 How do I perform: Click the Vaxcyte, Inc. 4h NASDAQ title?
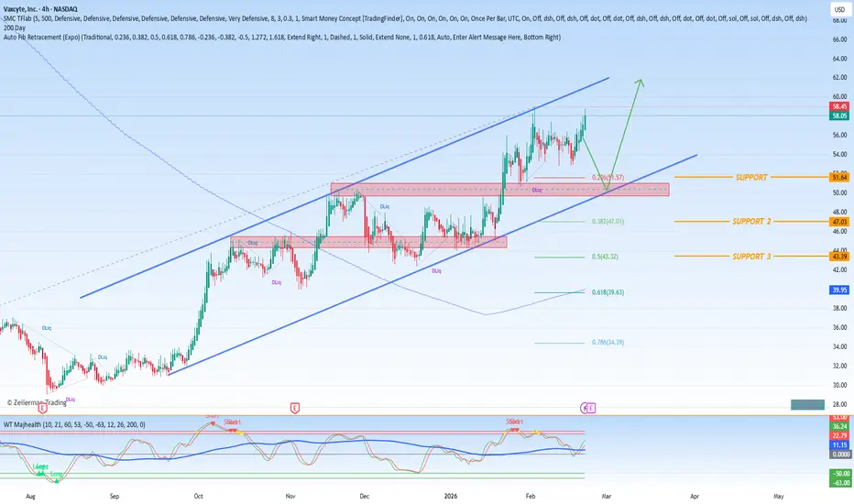tap(40, 9)
